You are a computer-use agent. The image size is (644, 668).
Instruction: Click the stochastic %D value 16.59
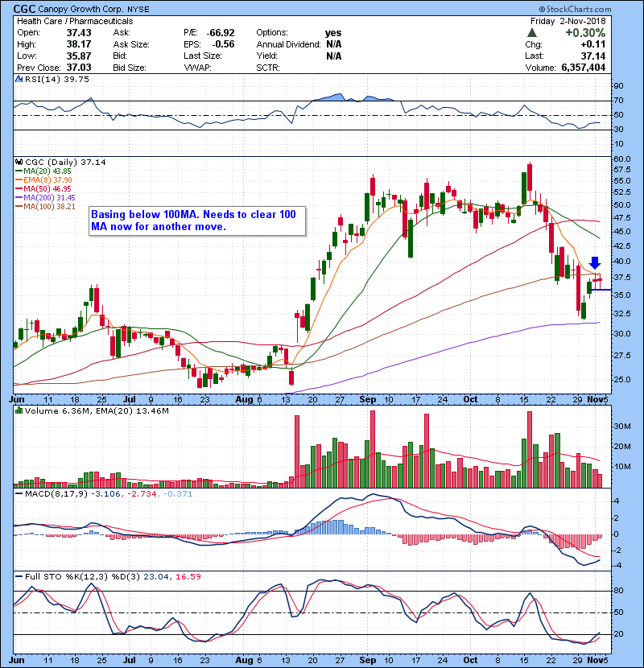(x=188, y=576)
